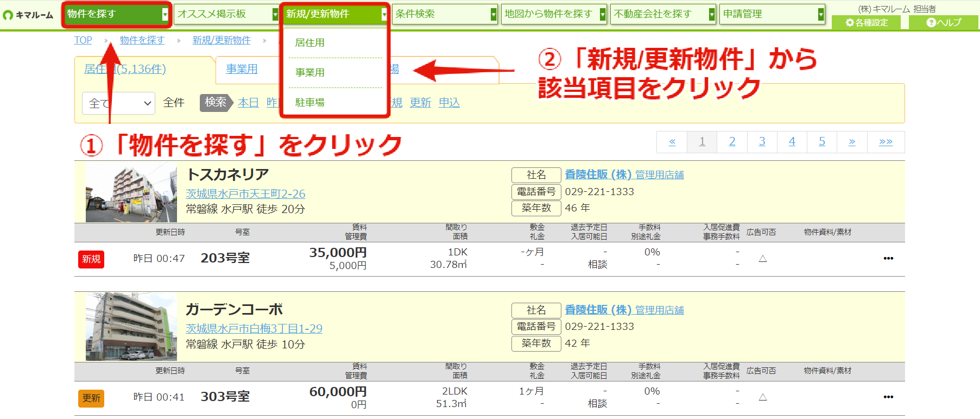Screen dimensions: 980x419
Task: Click the ガーデンコーポ property title
Action: 234,309
